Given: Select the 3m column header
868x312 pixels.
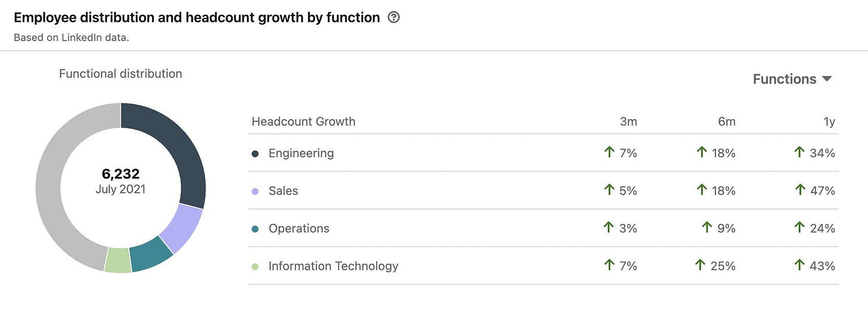Looking at the screenshot, I should tap(628, 121).
